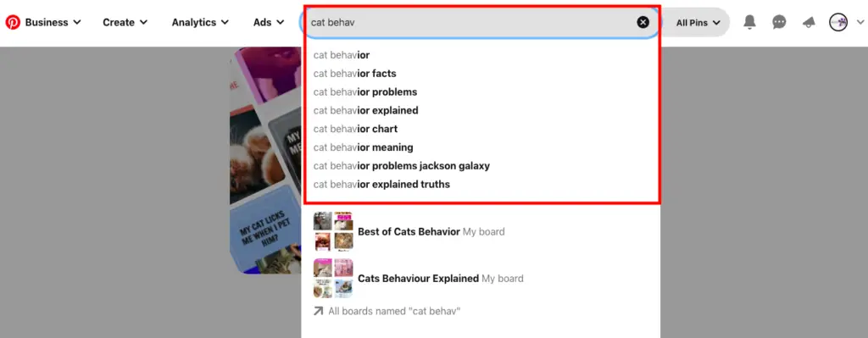
Task: Expand the account chevron next to avatar
Action: pyautogui.click(x=860, y=22)
